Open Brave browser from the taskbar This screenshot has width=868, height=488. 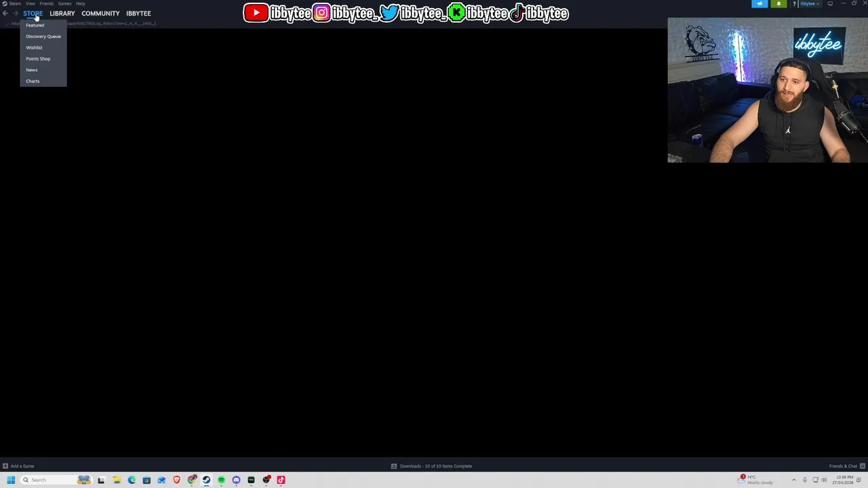coord(176,480)
